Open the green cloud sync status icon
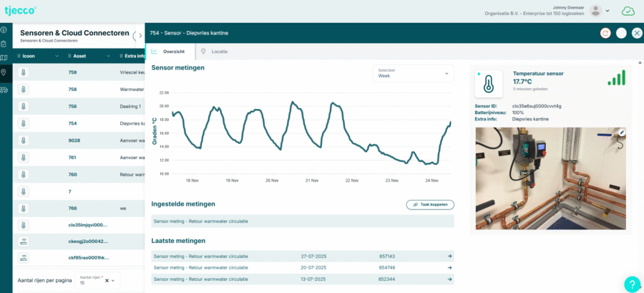The width and height of the screenshot is (644, 293). 628,11
